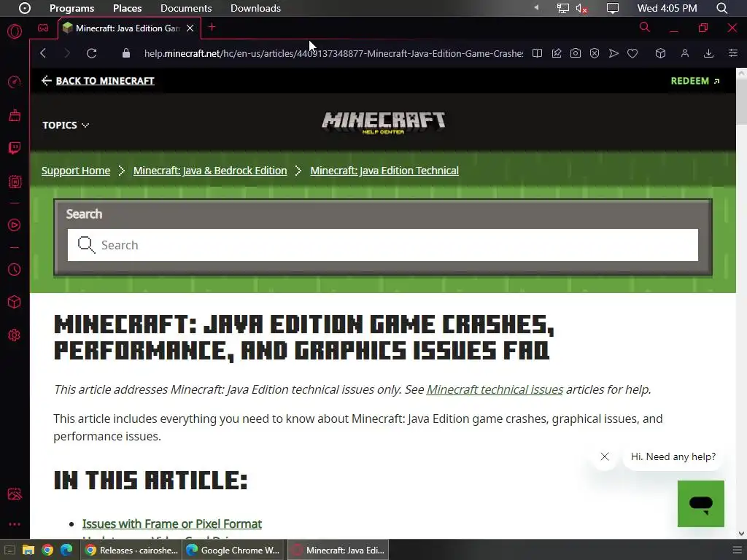Click the pencil-edit icon in address bar

point(557,53)
